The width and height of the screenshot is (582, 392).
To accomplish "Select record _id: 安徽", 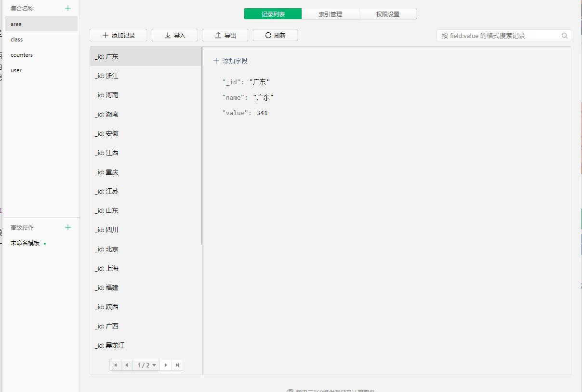I will 145,133.
